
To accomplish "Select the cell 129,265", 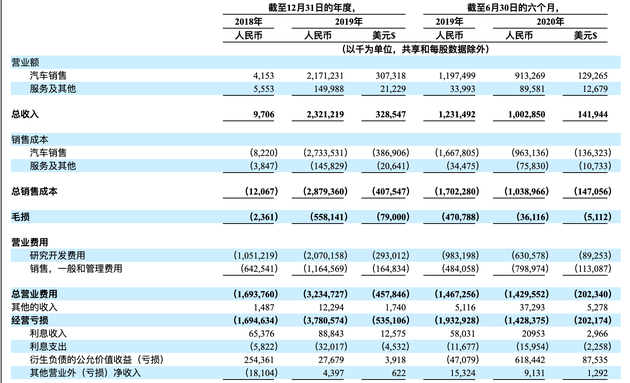I will tap(593, 76).
